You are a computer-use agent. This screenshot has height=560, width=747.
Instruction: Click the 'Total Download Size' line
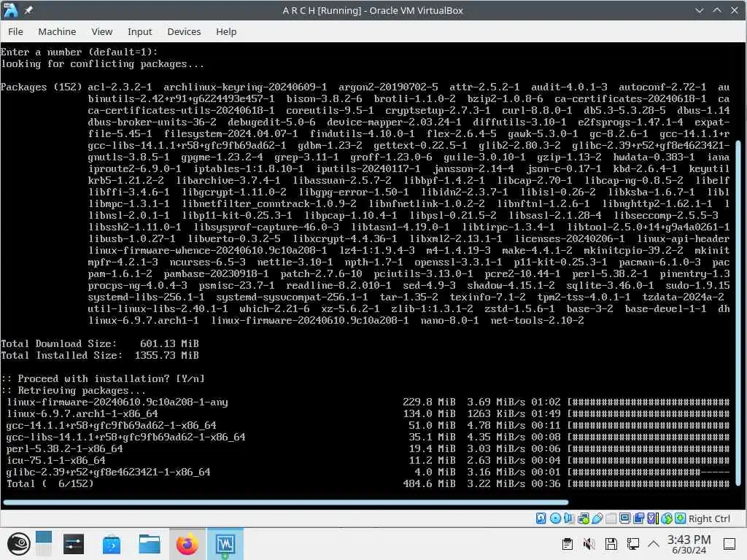(100, 344)
